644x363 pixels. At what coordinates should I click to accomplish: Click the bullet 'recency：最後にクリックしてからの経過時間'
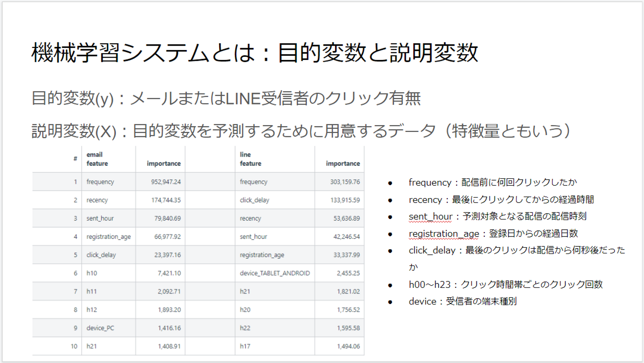point(501,199)
